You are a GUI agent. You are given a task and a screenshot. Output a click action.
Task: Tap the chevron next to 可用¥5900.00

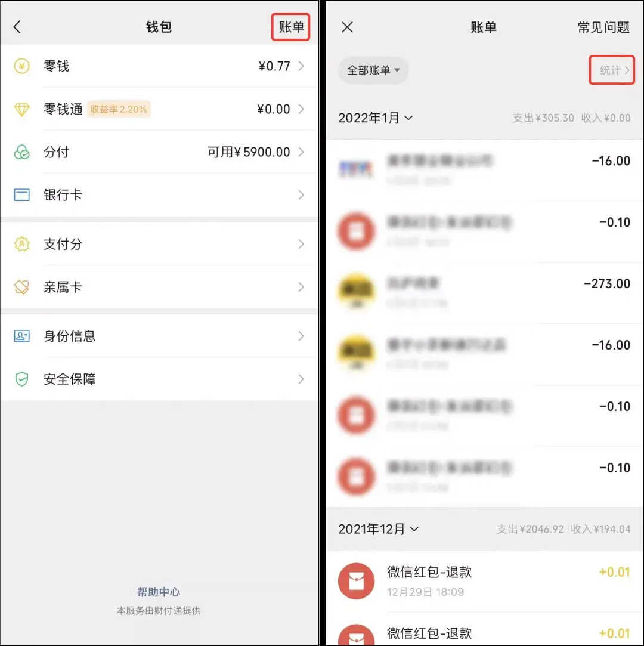coord(301,152)
